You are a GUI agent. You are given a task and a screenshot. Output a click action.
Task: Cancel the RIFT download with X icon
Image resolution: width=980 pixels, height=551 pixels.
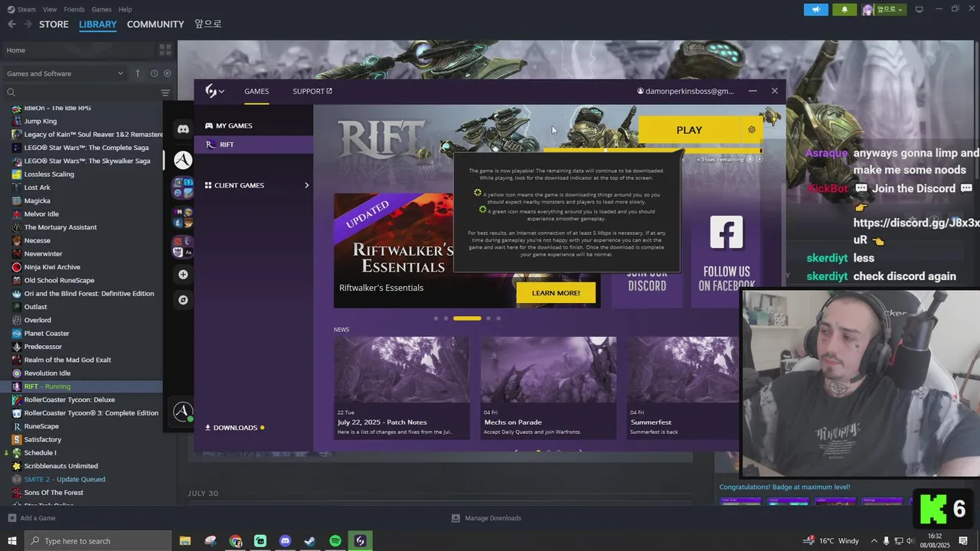(x=759, y=159)
